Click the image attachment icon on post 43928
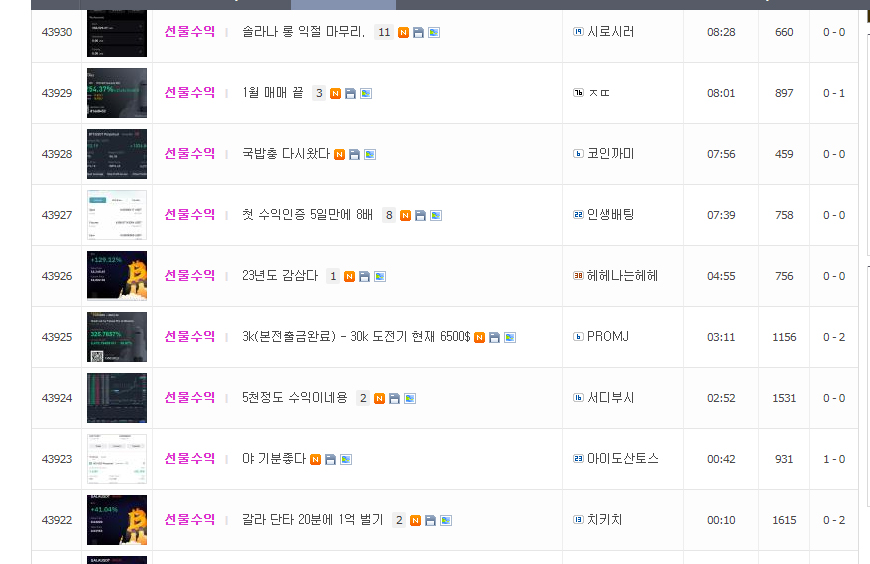Viewport: 870px width, 564px height. pyautogui.click(x=370, y=155)
